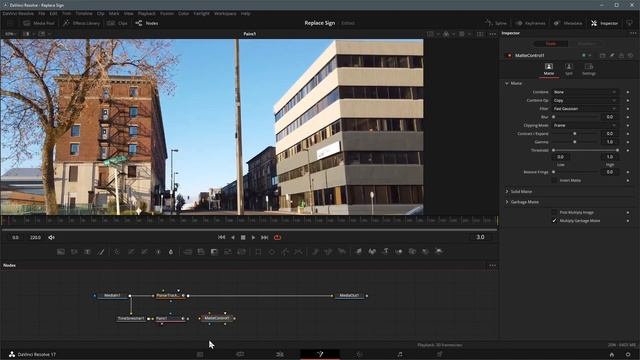Jump to the last frame

[264, 237]
